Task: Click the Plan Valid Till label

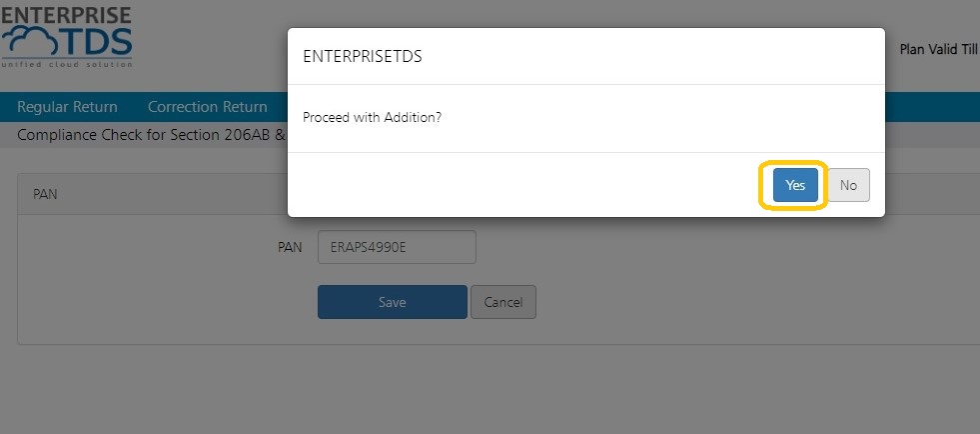Action: tap(938, 49)
